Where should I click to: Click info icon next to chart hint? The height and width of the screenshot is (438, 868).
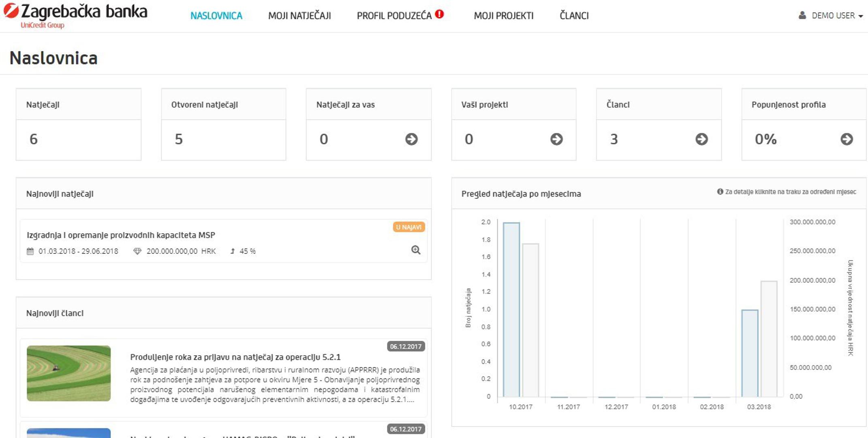pyautogui.click(x=720, y=191)
